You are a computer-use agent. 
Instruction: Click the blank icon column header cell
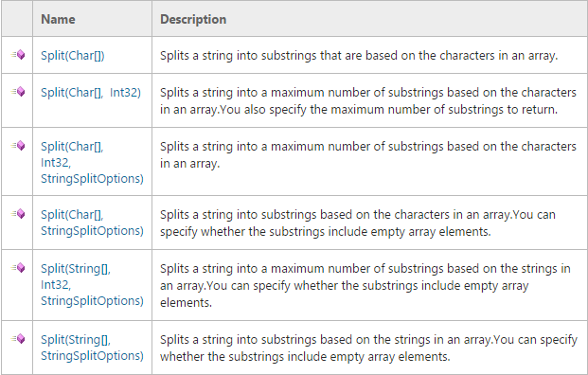(17, 18)
